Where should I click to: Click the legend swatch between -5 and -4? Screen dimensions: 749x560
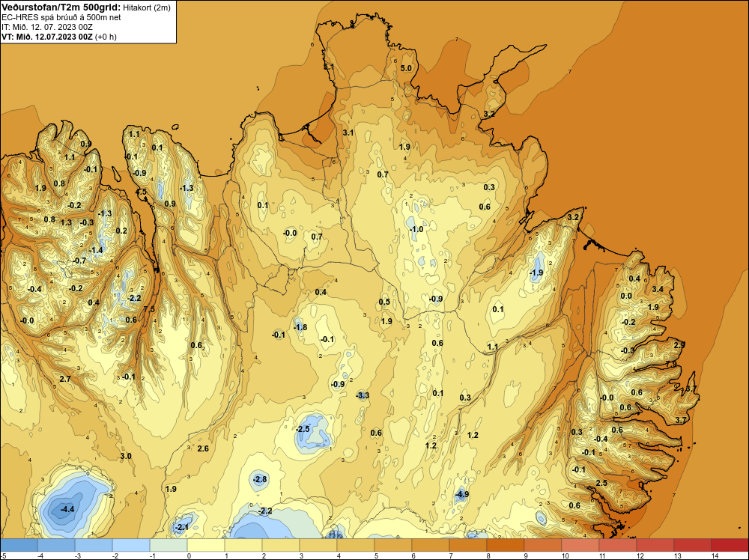(x=19, y=545)
